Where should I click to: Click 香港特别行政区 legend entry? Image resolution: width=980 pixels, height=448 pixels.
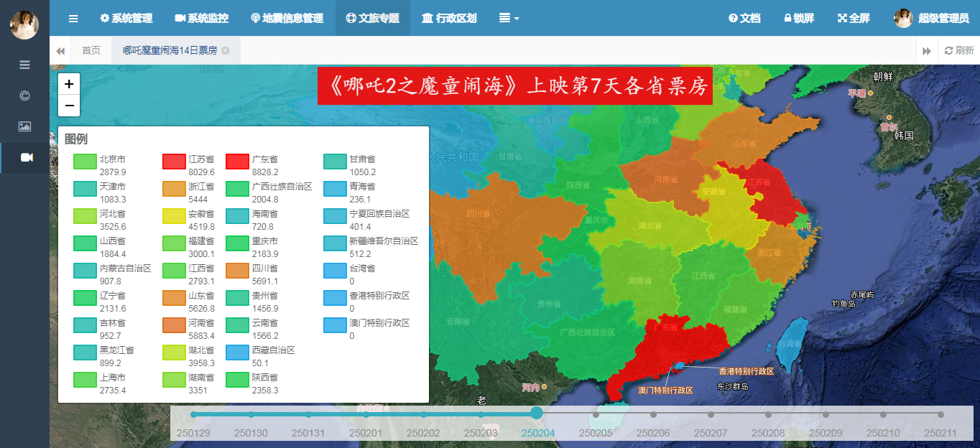tap(366, 302)
